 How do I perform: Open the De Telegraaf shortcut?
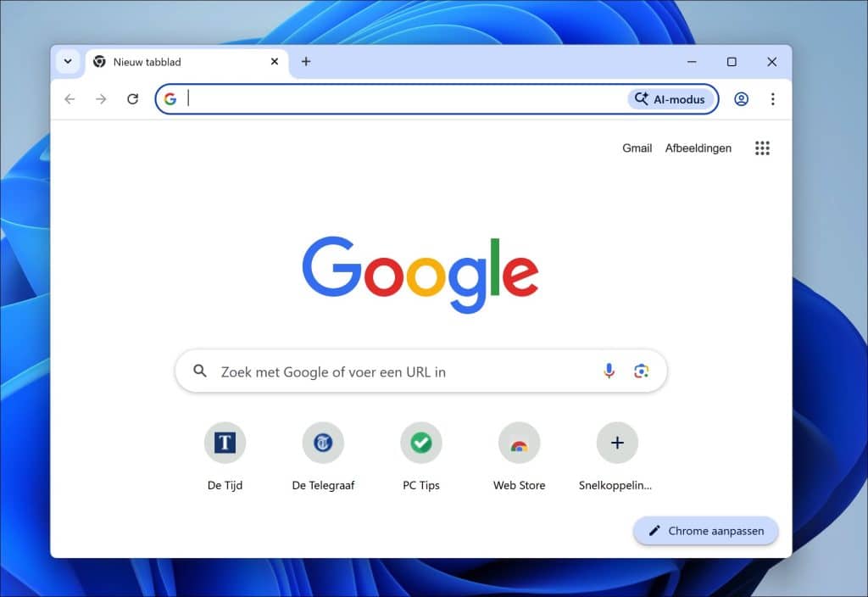tap(323, 443)
